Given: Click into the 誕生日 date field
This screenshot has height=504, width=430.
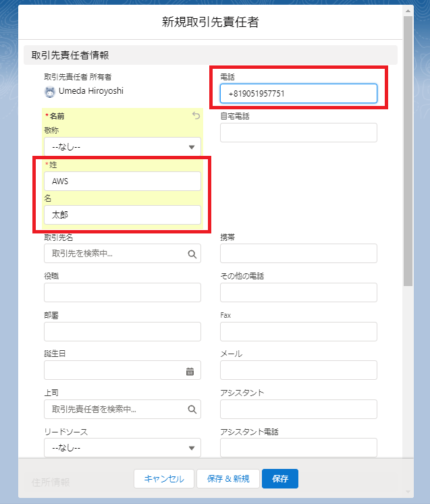Looking at the screenshot, I should tap(123, 370).
